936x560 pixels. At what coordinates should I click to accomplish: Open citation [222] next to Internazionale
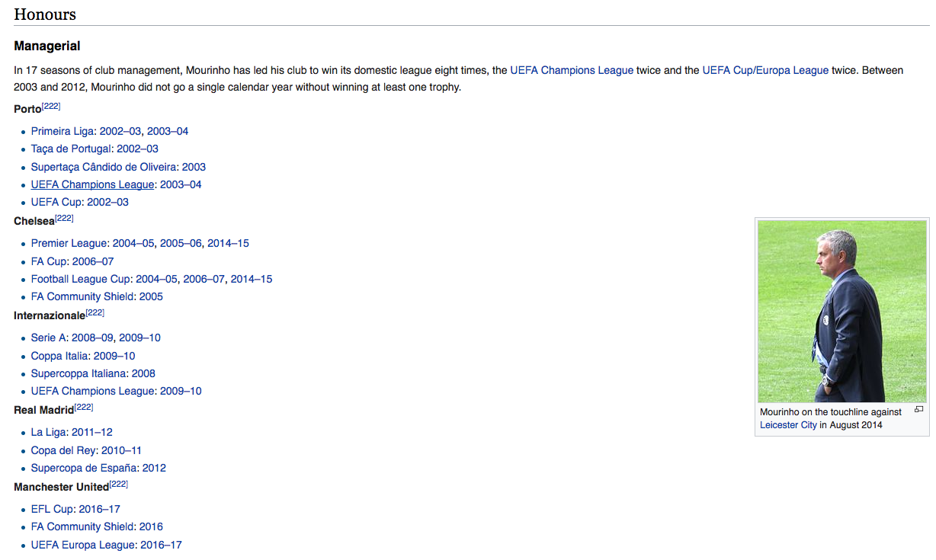[95, 312]
